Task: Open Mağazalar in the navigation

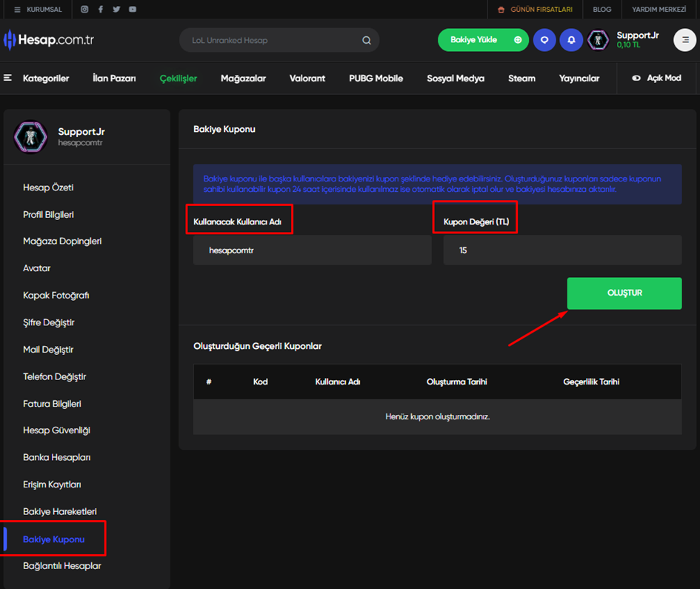Action: [x=243, y=78]
